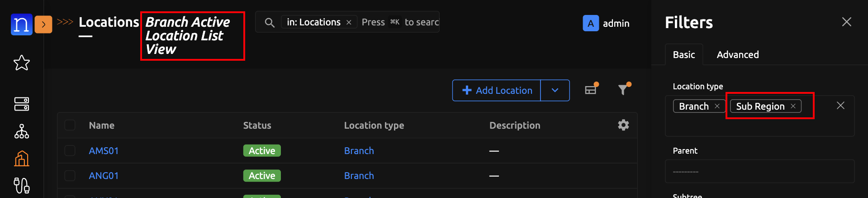Image resolution: width=868 pixels, height=198 pixels.
Task: Open the building Organization icon in sidebar
Action: click(x=22, y=159)
